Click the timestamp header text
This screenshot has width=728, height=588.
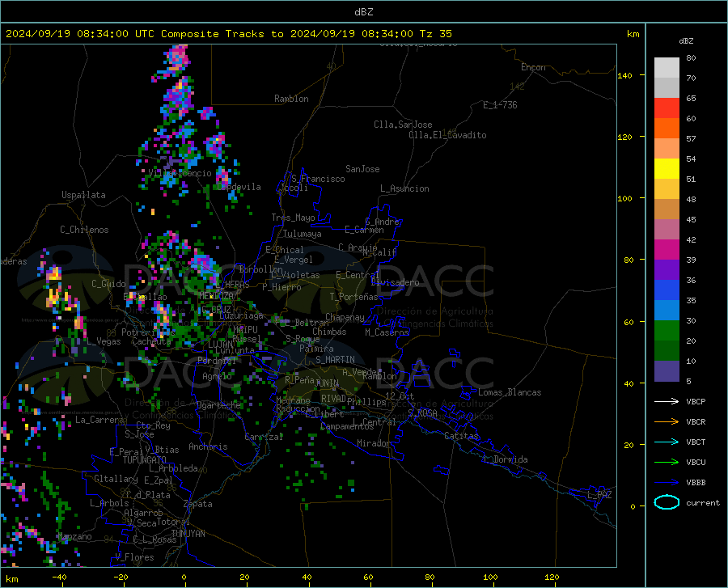pos(228,34)
